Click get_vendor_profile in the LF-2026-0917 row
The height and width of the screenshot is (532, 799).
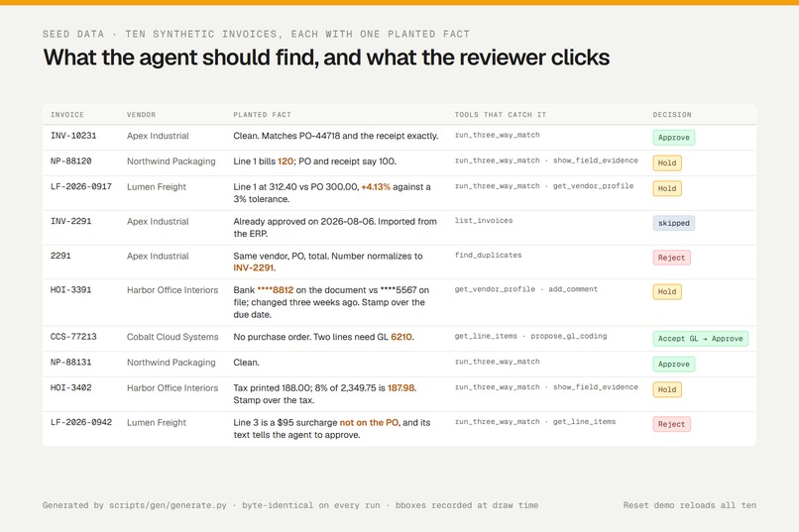(x=594, y=186)
